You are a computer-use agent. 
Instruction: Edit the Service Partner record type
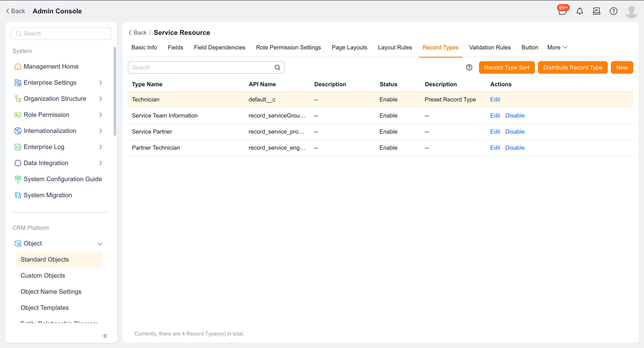point(495,132)
